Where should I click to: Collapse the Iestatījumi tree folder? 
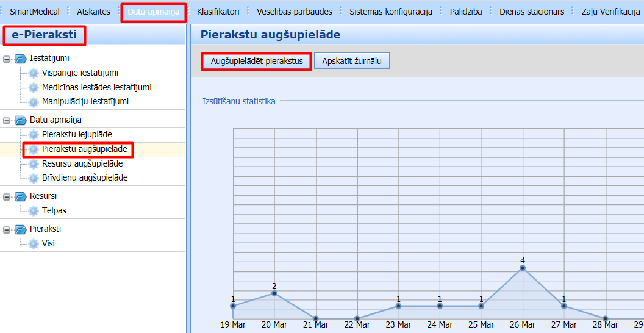click(x=7, y=59)
